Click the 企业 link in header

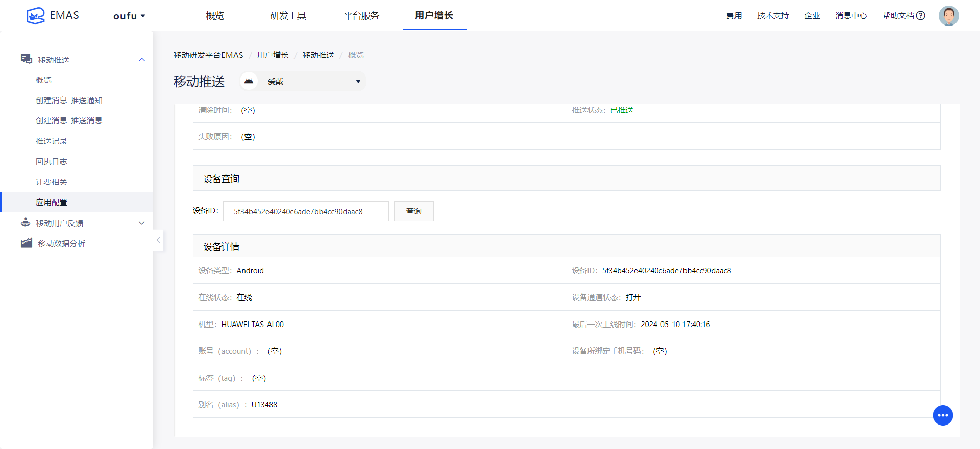click(812, 16)
